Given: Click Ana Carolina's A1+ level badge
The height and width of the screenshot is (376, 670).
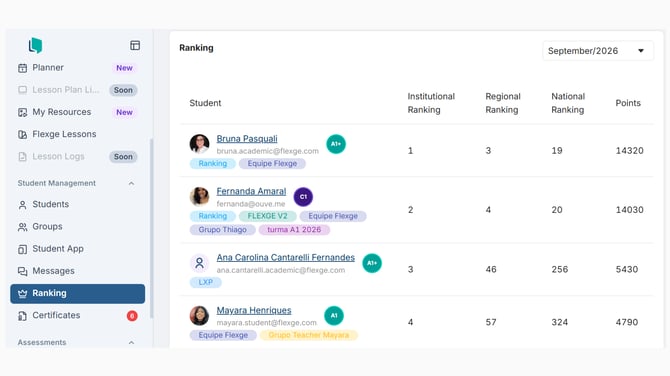Looking at the screenshot, I should click(372, 263).
